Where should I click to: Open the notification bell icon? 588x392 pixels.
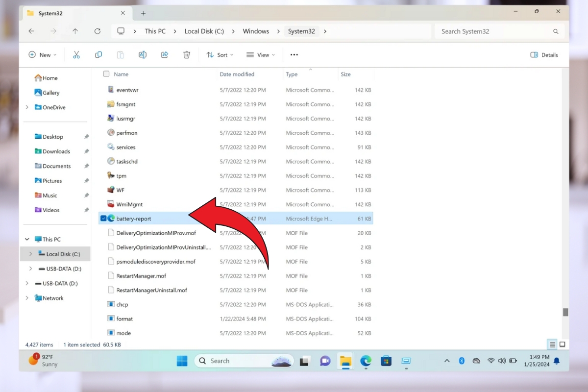click(x=557, y=361)
